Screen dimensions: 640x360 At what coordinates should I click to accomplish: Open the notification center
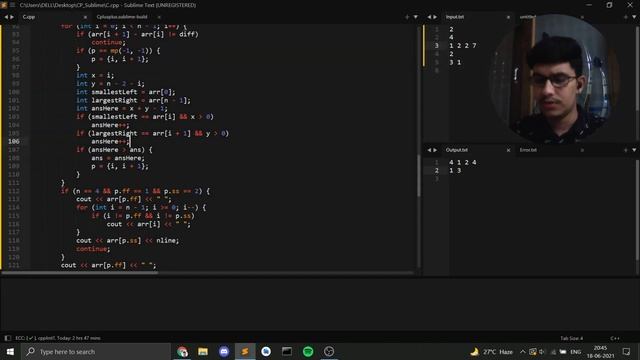coord(627,351)
